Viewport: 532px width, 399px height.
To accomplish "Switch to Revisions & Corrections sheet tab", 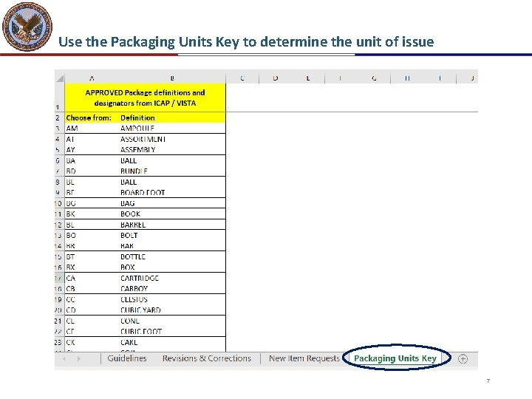I will (x=207, y=358).
